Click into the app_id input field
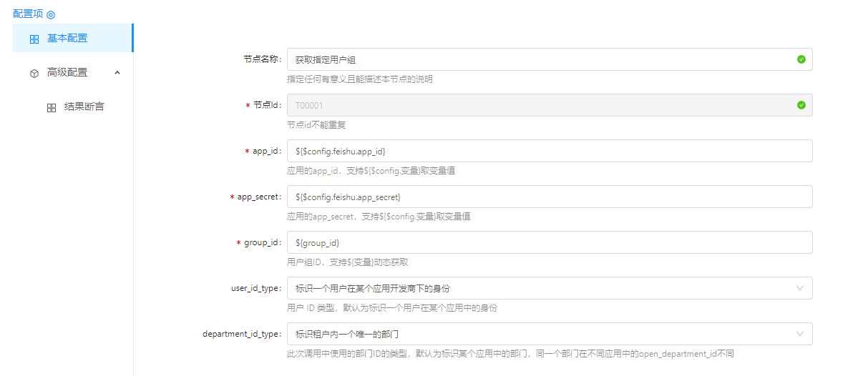This screenshot has height=376, width=868. coord(549,151)
